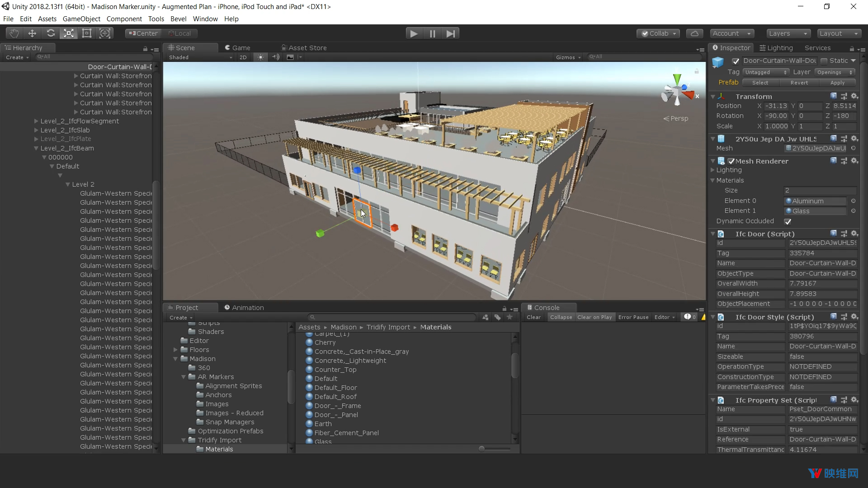
Task: Click search by type icon in Project
Action: pos(485,317)
